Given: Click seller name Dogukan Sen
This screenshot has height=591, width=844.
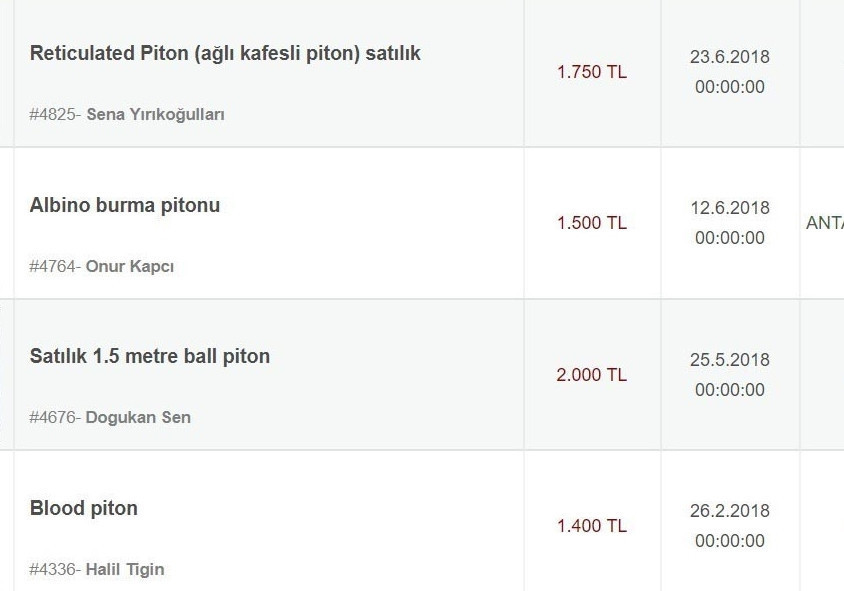Looking at the screenshot, I should [x=138, y=417].
